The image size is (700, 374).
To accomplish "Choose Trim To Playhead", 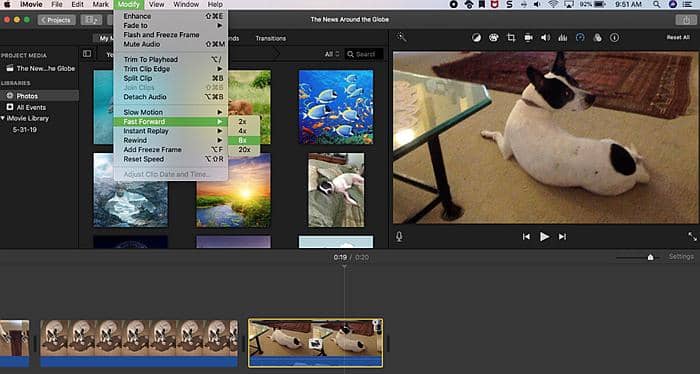I will [x=171, y=59].
